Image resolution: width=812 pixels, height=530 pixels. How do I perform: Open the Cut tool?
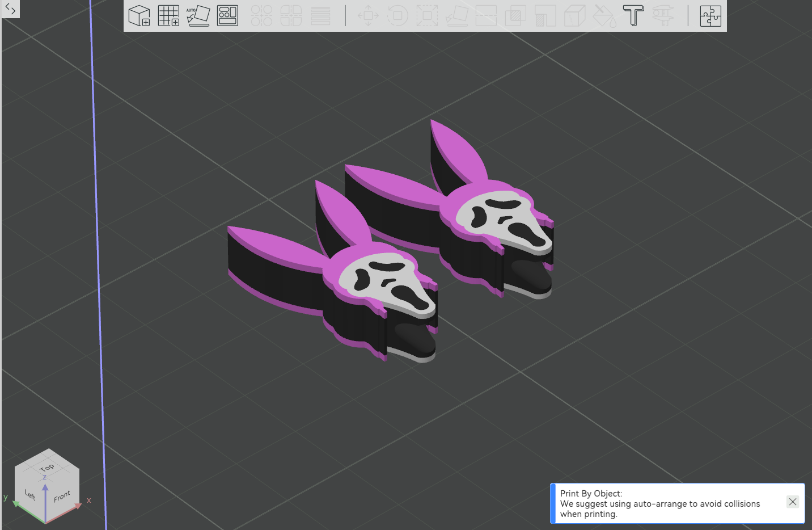click(486, 15)
